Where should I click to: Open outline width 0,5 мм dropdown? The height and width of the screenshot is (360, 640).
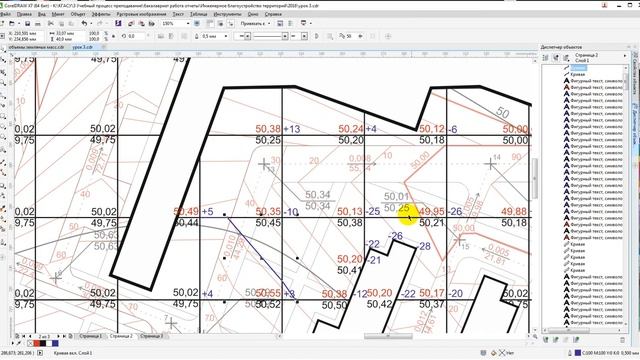(x=226, y=36)
